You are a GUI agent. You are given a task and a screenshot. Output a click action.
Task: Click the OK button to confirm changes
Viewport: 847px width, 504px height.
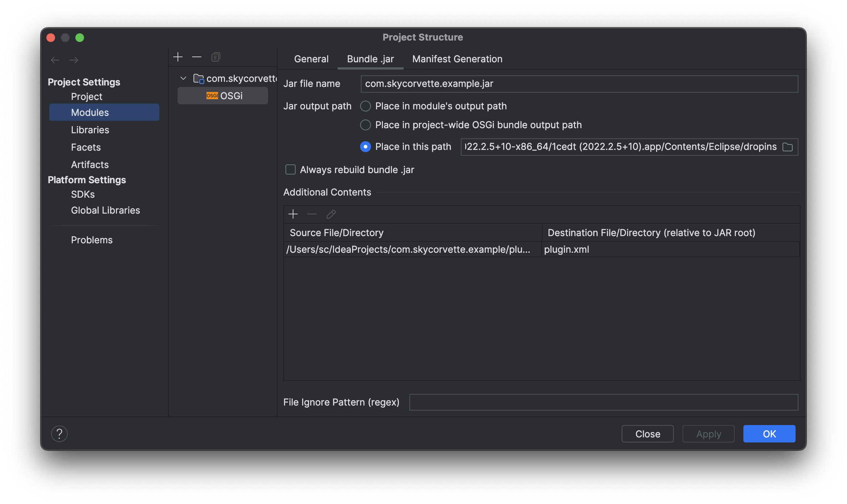[x=769, y=433]
